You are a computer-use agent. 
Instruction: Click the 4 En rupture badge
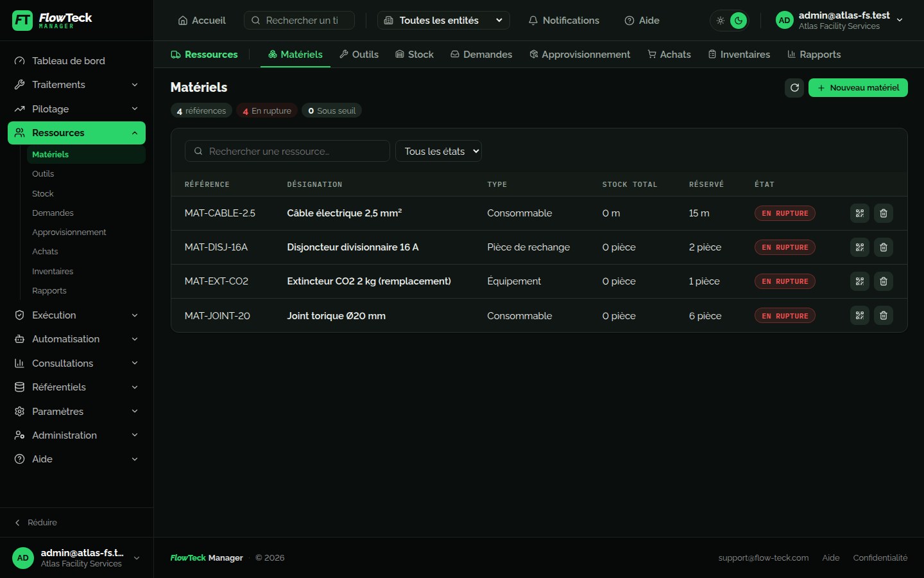[267, 111]
